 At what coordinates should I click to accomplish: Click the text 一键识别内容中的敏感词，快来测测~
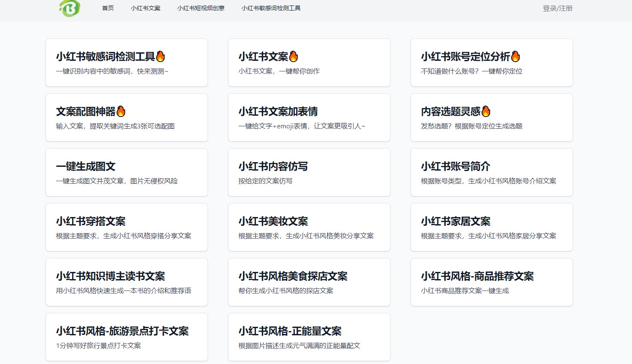click(112, 71)
